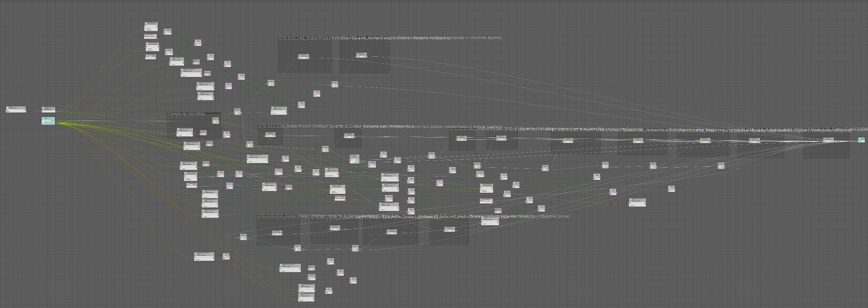Select the teal Input node at left
Viewport: 868px width, 308px height.
[48, 121]
